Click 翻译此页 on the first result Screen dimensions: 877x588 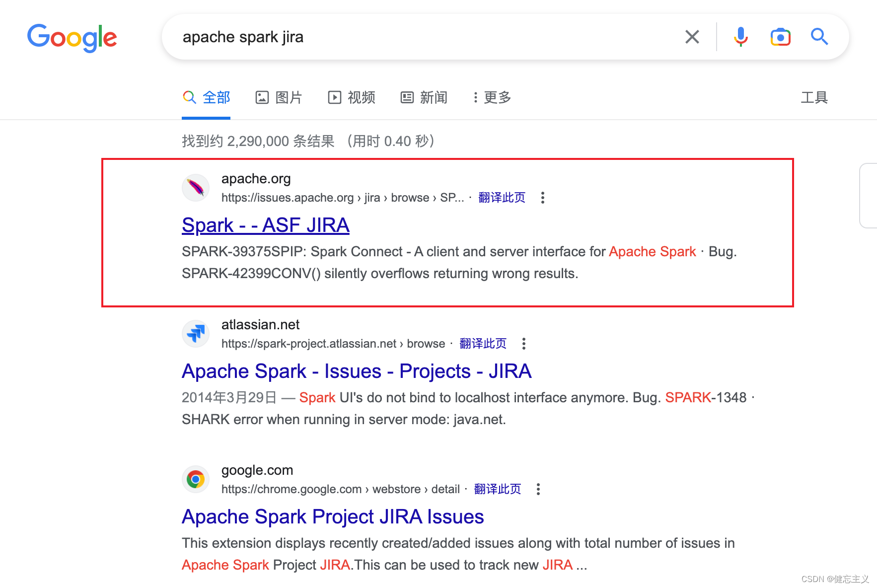[502, 197]
